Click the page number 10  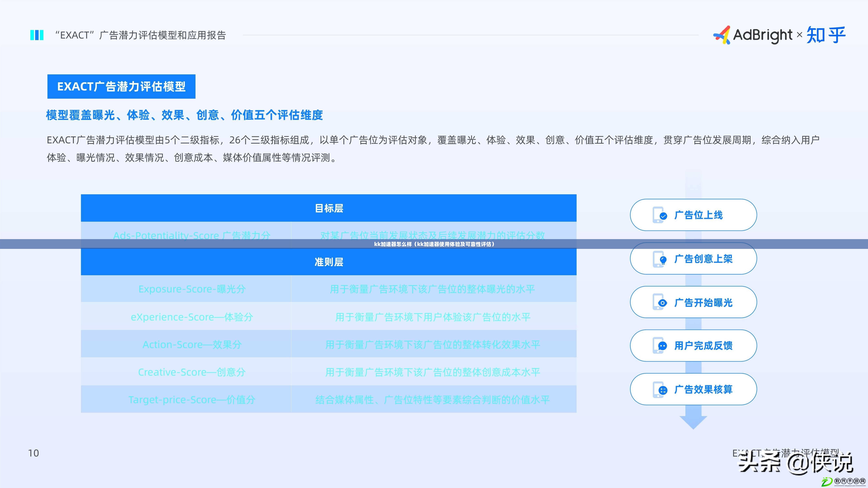33,453
